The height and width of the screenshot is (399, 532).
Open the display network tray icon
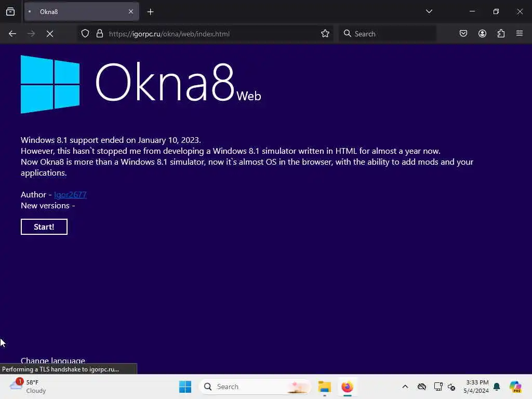[x=438, y=387]
